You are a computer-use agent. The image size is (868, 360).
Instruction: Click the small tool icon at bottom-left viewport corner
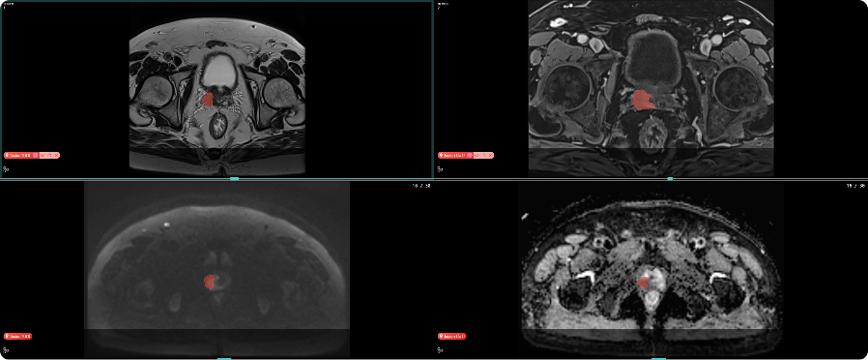(6, 350)
